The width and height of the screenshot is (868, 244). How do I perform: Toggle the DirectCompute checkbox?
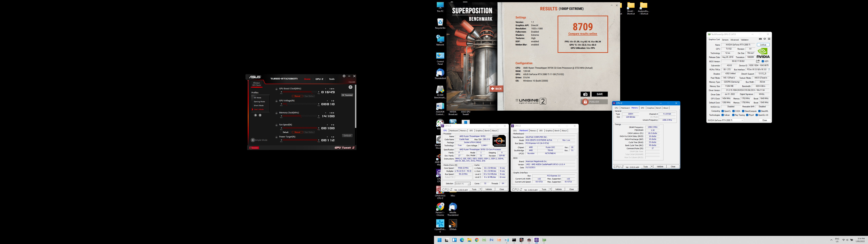pos(743,111)
